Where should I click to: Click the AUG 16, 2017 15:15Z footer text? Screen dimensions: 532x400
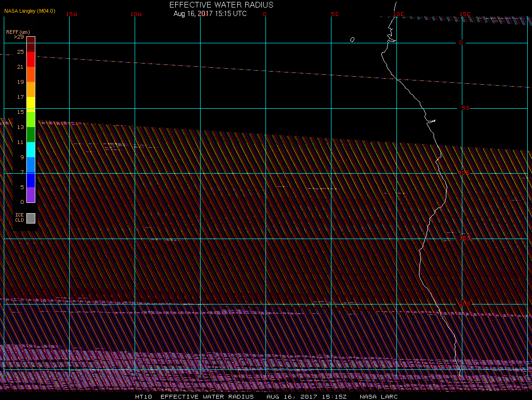pyautogui.click(x=306, y=397)
